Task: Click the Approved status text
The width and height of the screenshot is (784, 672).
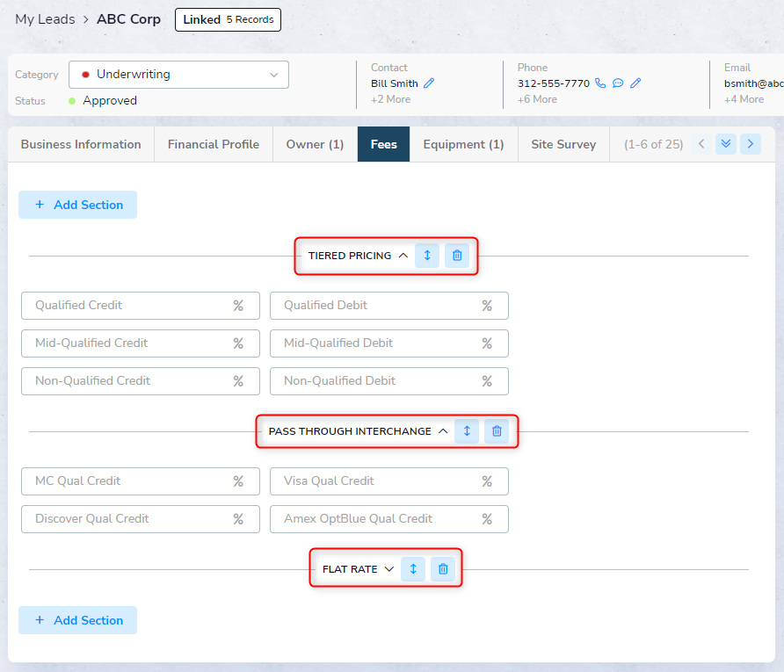Action: (110, 100)
